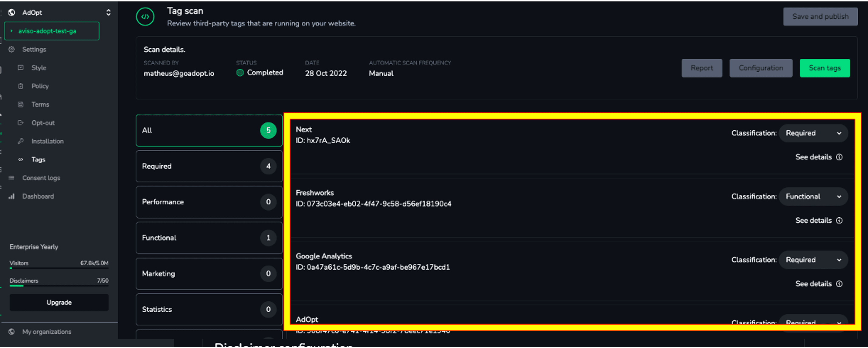The width and height of the screenshot is (868, 348).
Task: Select the Statistics filter tab
Action: click(x=209, y=309)
